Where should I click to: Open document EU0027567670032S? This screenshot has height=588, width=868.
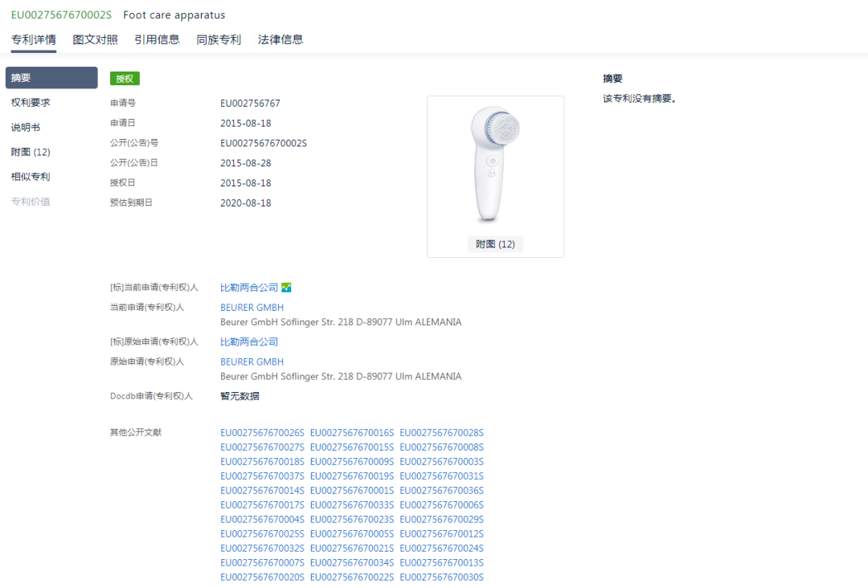(262, 548)
